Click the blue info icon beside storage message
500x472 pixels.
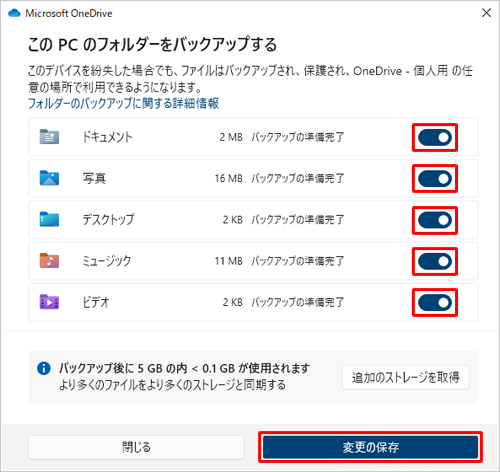pos(44,369)
